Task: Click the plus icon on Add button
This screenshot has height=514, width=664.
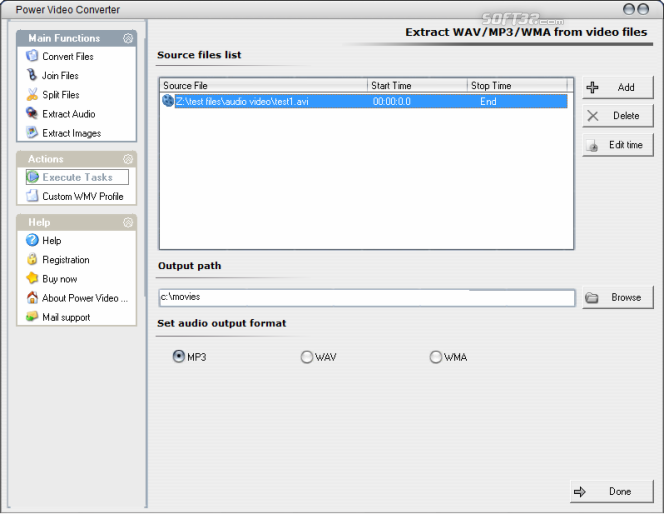Action: point(592,87)
